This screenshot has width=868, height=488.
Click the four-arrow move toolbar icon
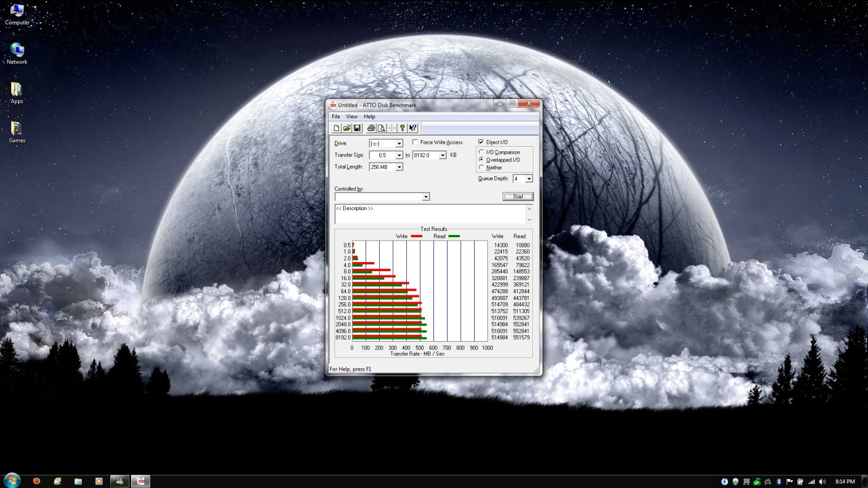(392, 128)
